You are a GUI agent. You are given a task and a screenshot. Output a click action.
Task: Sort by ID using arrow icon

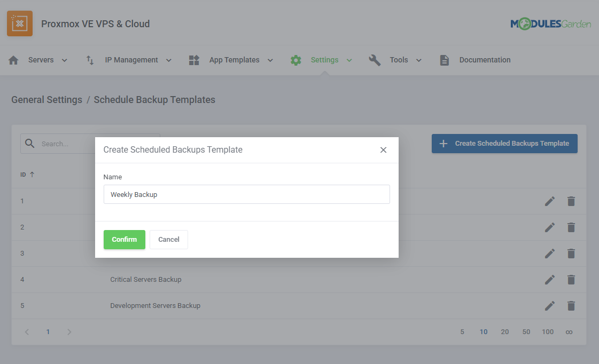click(32, 175)
